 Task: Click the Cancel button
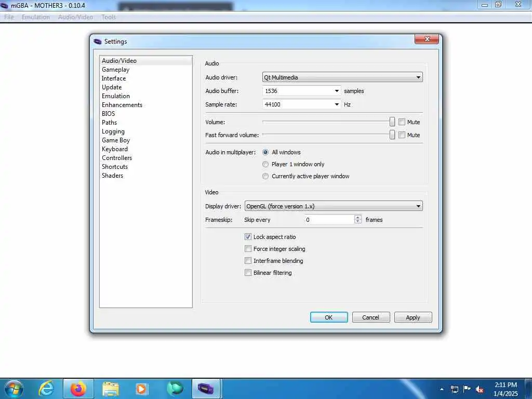coord(371,317)
